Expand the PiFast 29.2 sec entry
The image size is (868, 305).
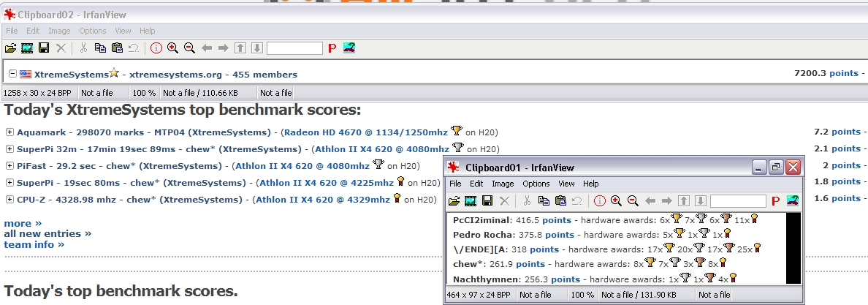(9, 165)
